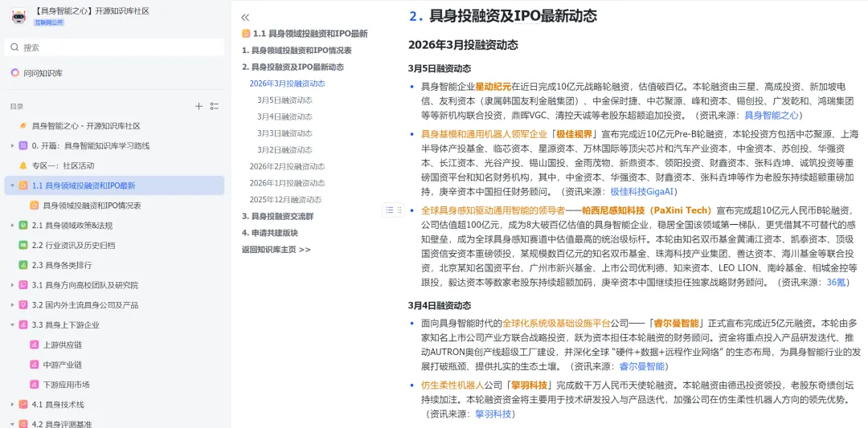Click outline heading icon before 1.1 具身领域投融资和IPO最新
The image size is (868, 428).
click(246, 34)
